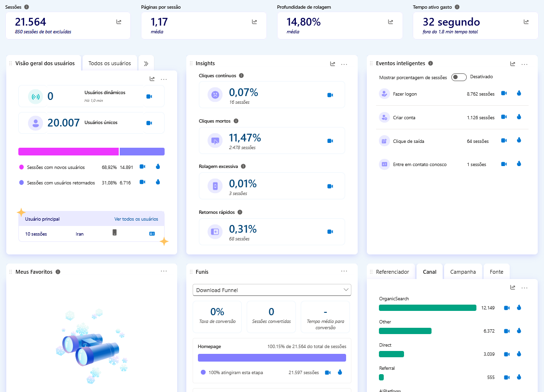The height and width of the screenshot is (392, 544).
Task: Open recordings for usuários retornados sessions
Action: [142, 182]
